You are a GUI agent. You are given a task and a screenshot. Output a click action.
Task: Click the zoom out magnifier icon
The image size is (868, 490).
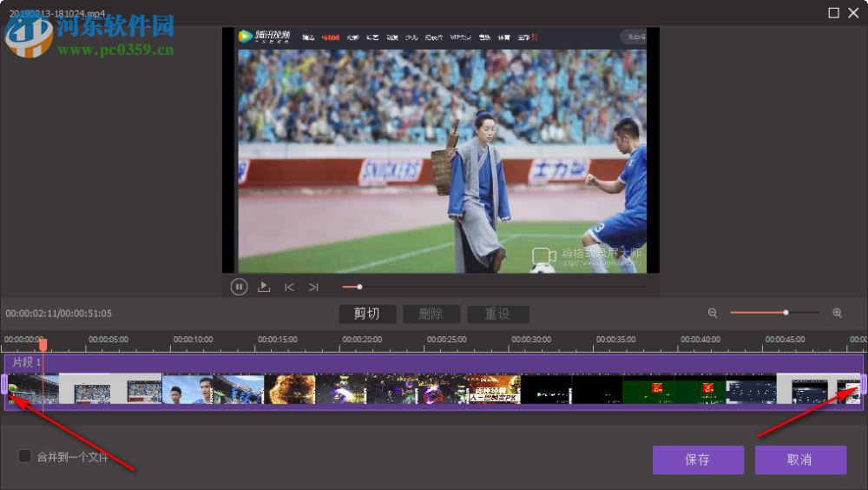tap(713, 313)
